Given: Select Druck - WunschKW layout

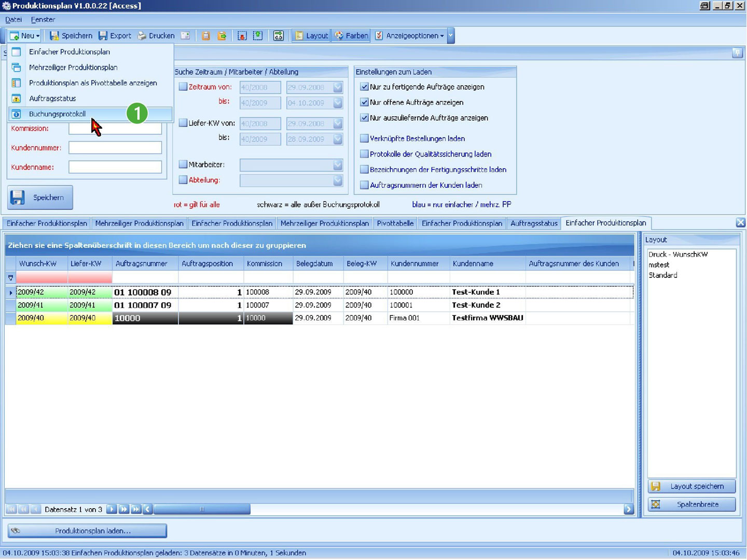Looking at the screenshot, I should click(x=677, y=254).
